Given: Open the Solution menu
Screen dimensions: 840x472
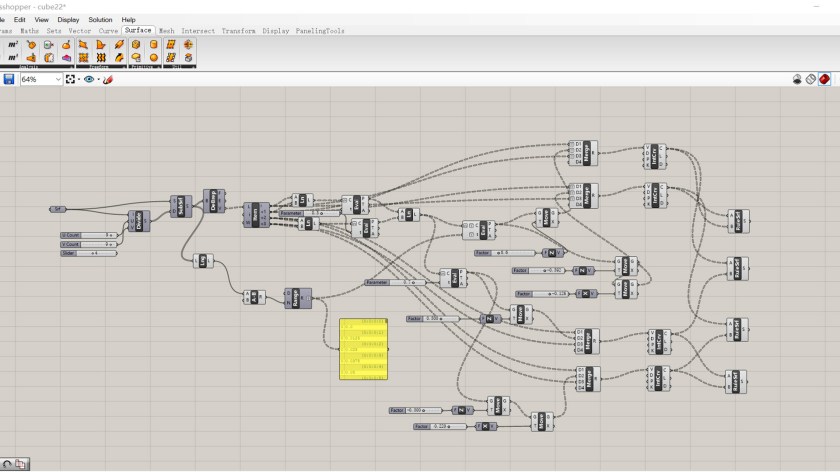Looking at the screenshot, I should click(100, 19).
